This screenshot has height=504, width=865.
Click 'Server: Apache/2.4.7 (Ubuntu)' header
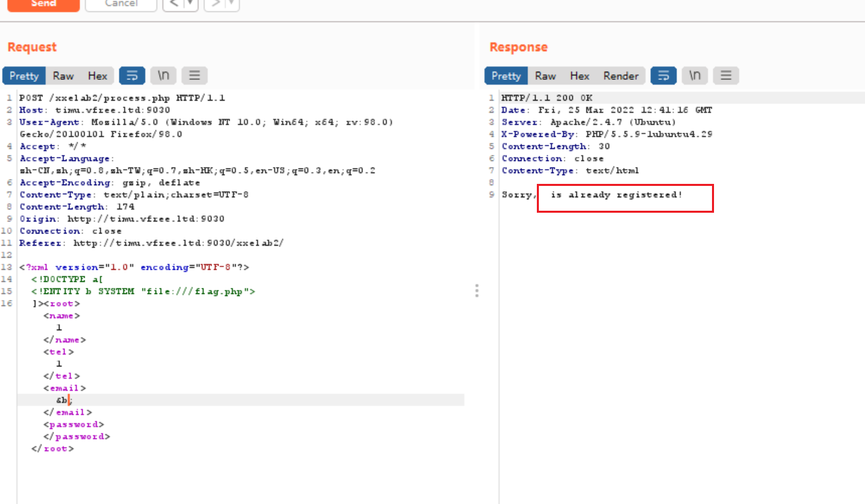589,122
